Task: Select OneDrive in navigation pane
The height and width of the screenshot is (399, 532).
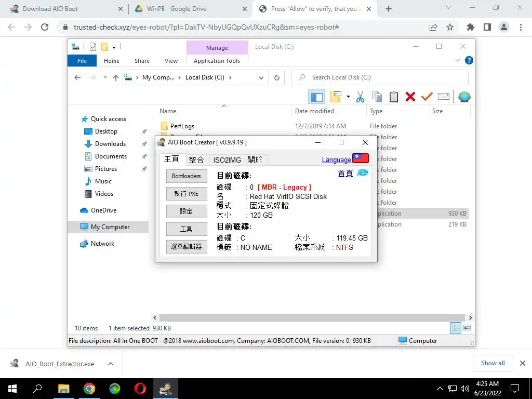Action: click(x=103, y=210)
